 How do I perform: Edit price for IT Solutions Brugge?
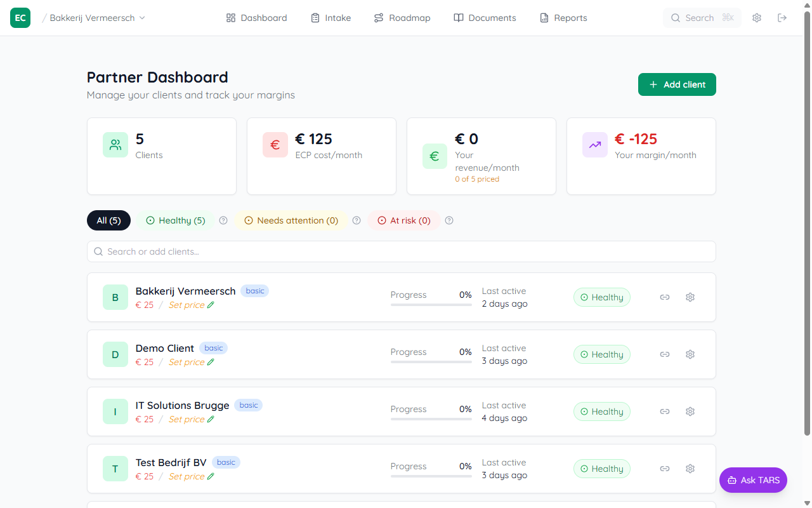coord(210,419)
